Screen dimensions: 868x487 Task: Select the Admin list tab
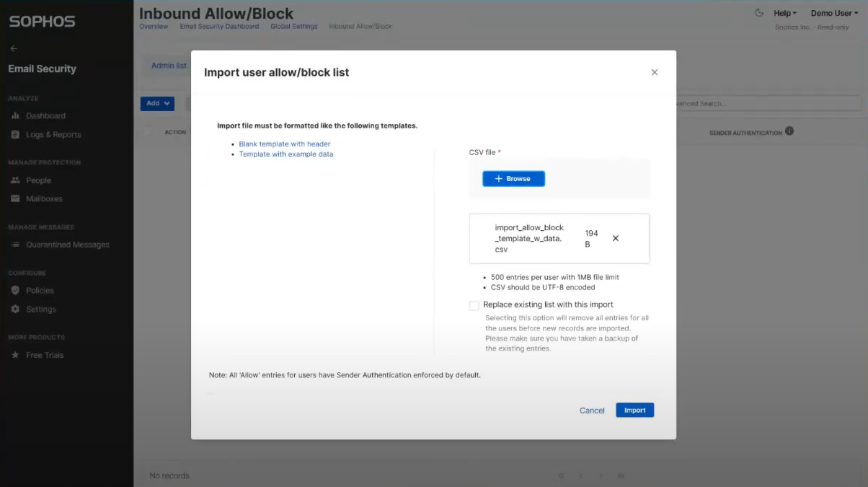(168, 65)
